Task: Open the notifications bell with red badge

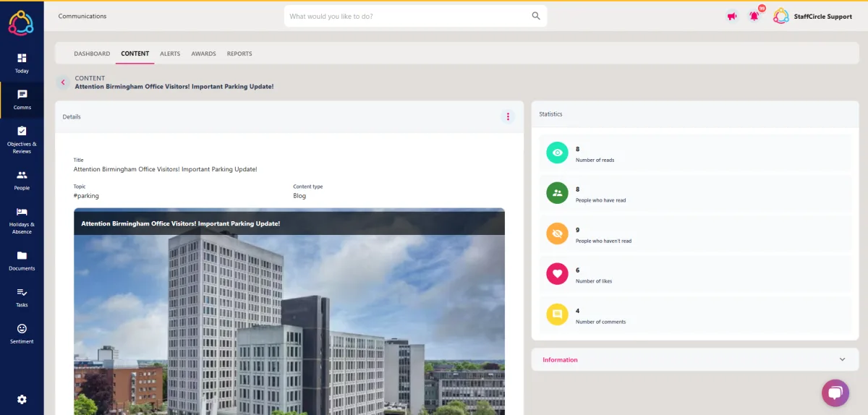Action: 754,16
